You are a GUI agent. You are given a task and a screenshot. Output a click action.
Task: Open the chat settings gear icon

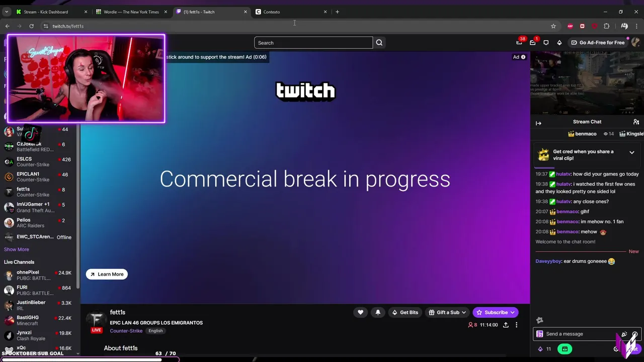click(x=616, y=349)
